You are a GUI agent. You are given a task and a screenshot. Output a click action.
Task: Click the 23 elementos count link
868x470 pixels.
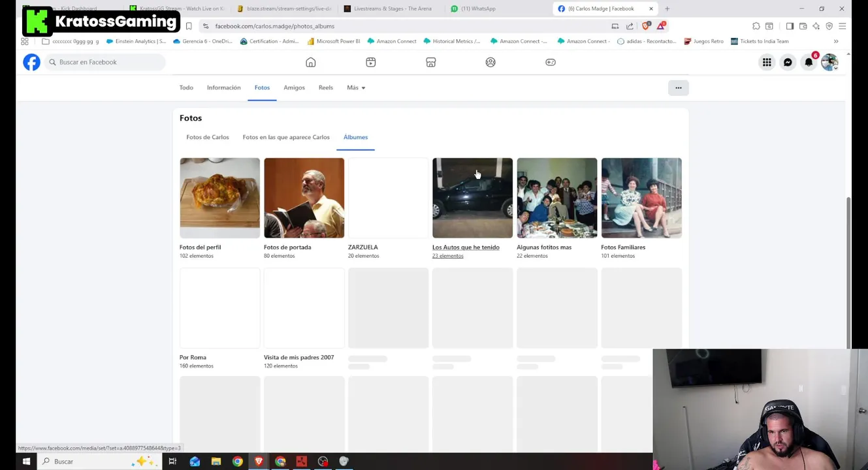[x=448, y=256]
